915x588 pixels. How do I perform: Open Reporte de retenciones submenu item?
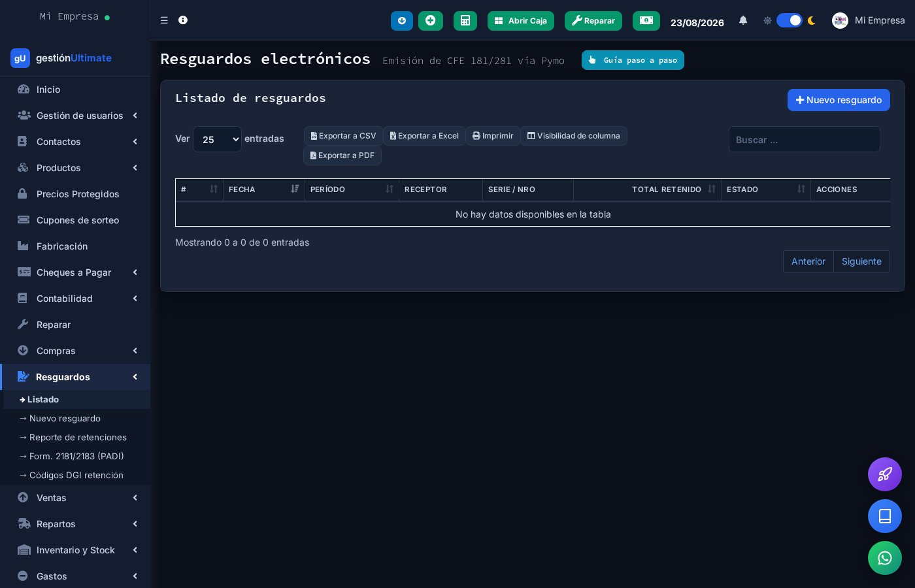pyautogui.click(x=76, y=437)
